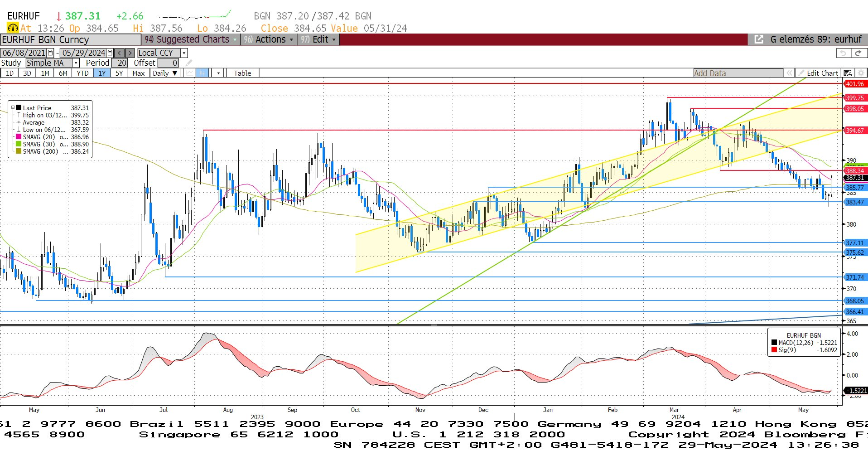Open the Suggested Charts dropdown
Viewport: 868px width, 470px height.
click(x=191, y=39)
